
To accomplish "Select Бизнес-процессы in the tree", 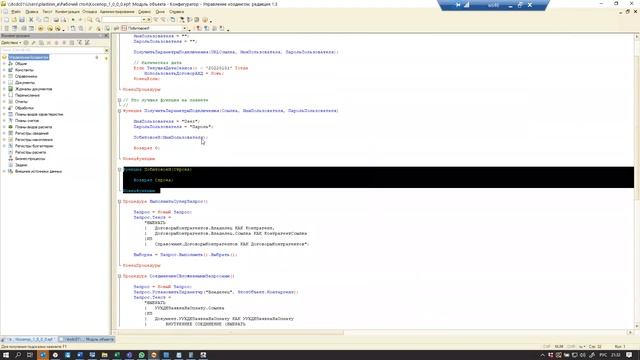I will [x=30, y=159].
